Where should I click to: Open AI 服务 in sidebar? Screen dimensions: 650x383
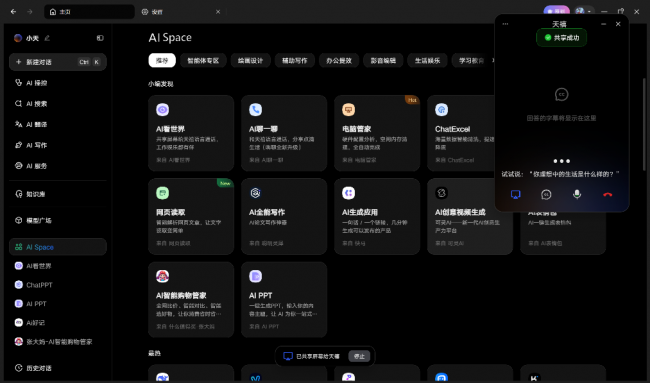tap(58, 166)
